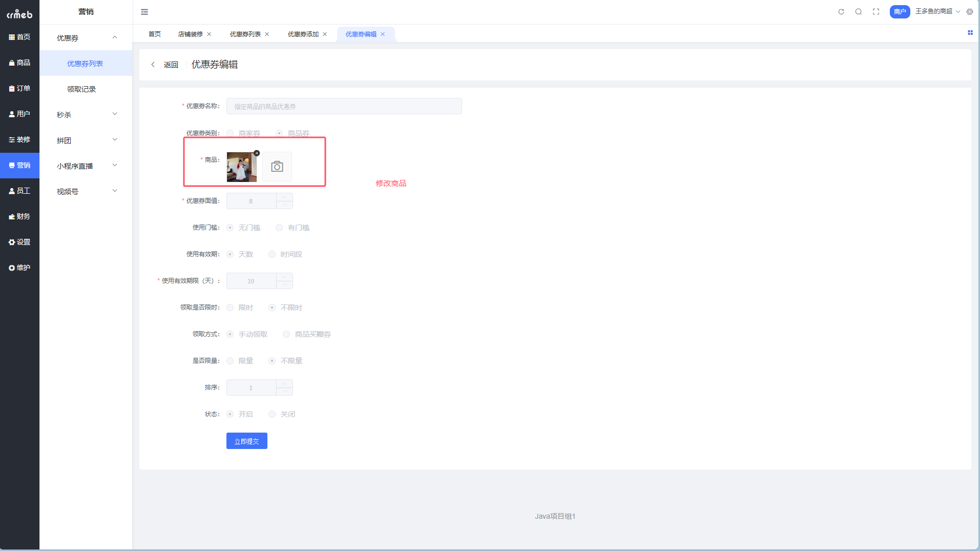Open the 王多鱼的商超 account dropdown
The width and height of the screenshot is (980, 551).
937,11
